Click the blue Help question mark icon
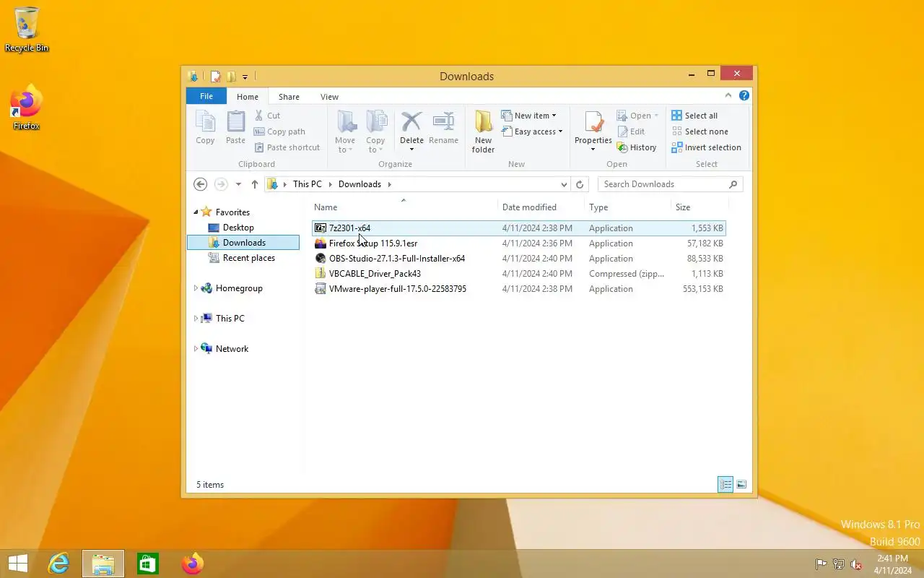Screen dimensions: 924x578 pos(744,95)
